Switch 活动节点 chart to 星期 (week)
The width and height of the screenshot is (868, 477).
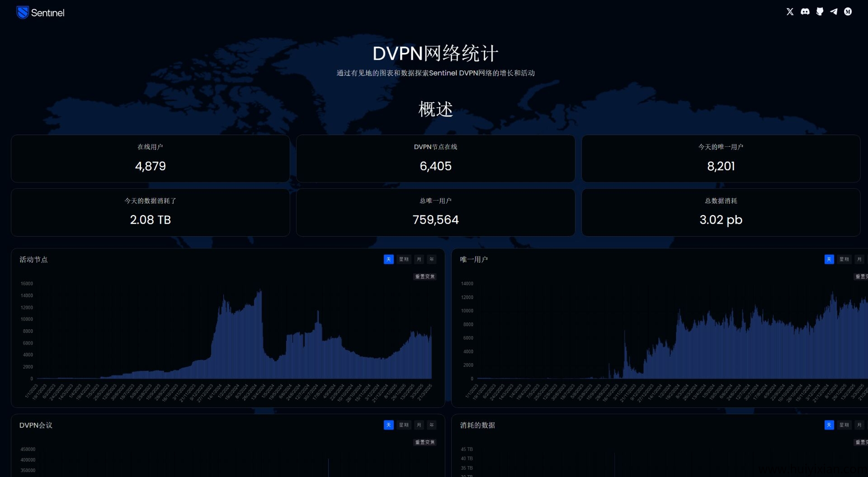point(404,259)
